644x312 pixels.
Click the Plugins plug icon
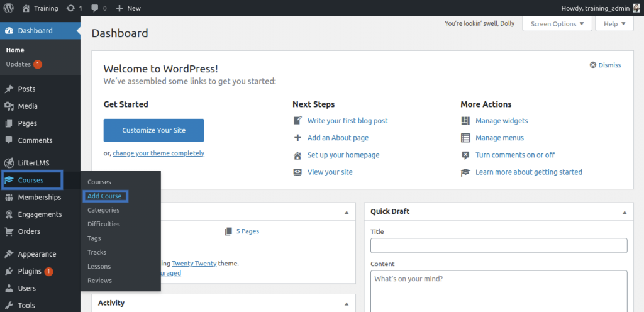pyautogui.click(x=9, y=271)
